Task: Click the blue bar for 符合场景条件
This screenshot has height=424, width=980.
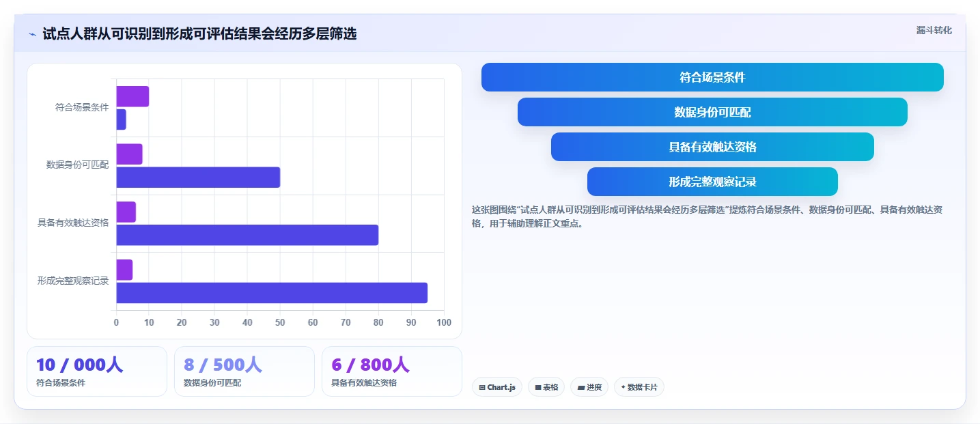Action: [x=121, y=119]
